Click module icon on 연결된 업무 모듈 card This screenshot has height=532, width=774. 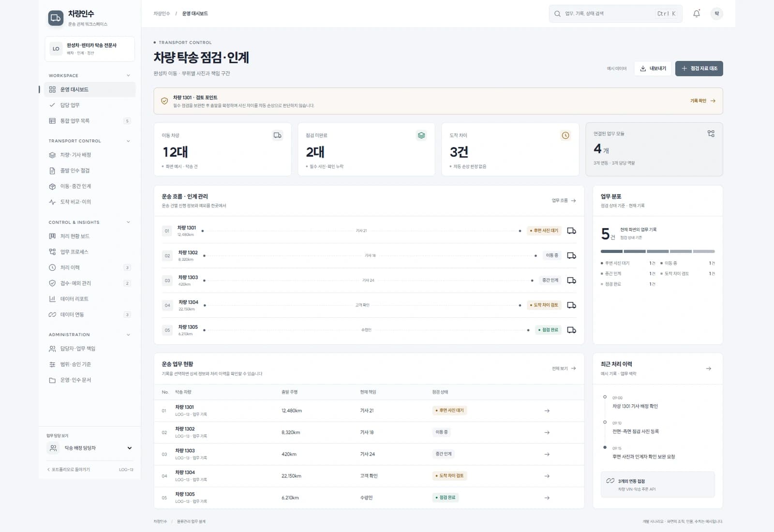pyautogui.click(x=711, y=133)
